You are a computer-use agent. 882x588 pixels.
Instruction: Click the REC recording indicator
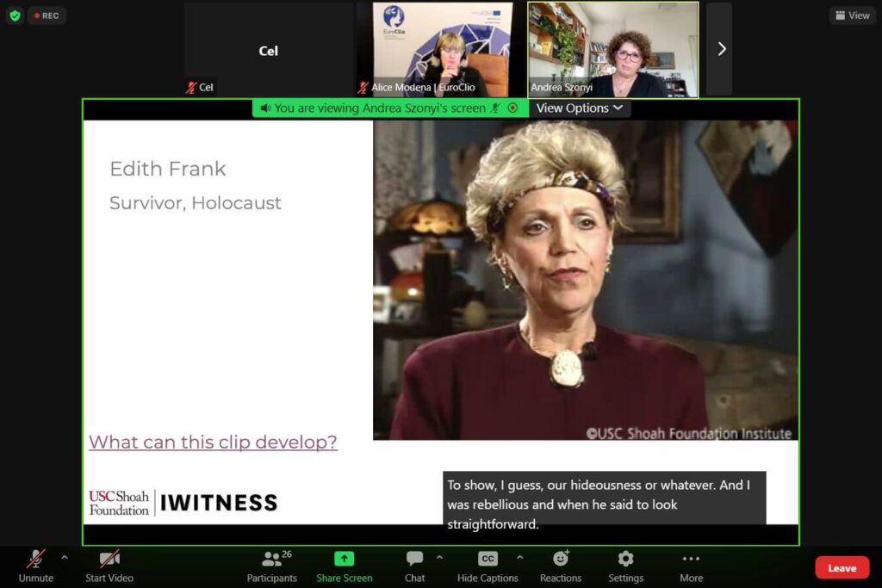click(47, 15)
